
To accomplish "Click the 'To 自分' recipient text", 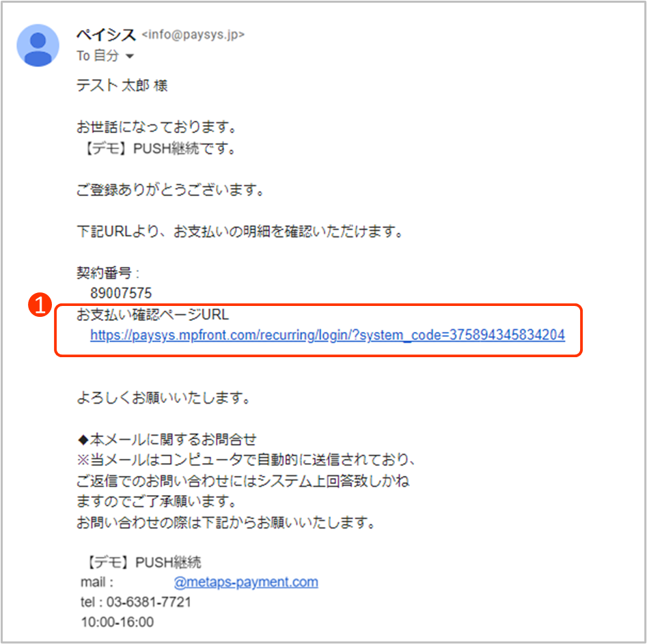I will click(x=98, y=56).
